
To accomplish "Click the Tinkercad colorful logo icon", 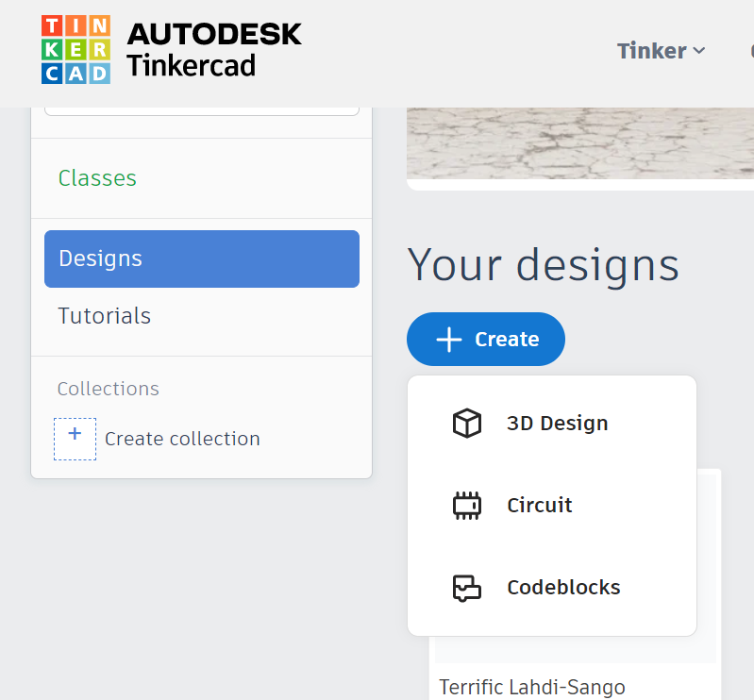I will [75, 49].
